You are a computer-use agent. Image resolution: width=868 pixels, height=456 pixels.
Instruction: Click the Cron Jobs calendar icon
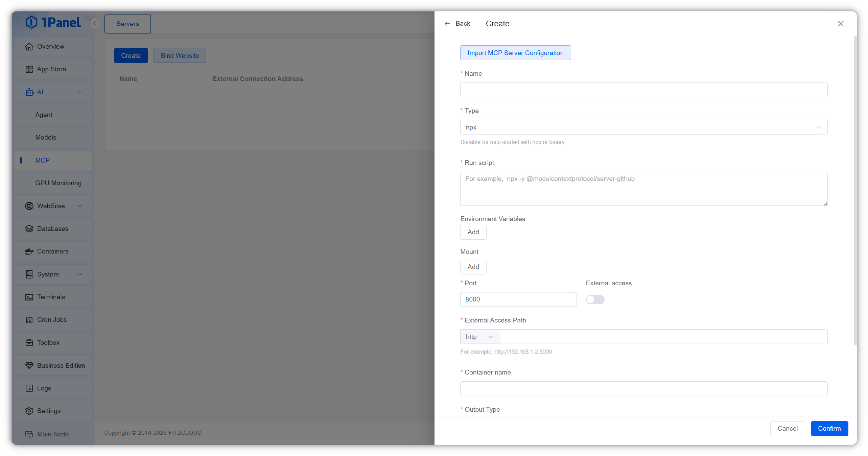pos(29,319)
